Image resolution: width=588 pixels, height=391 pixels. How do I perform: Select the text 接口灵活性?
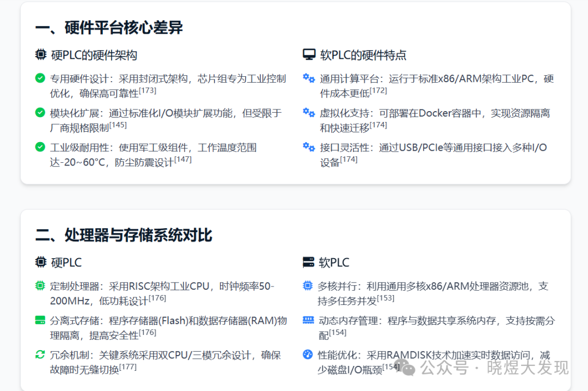pos(344,148)
